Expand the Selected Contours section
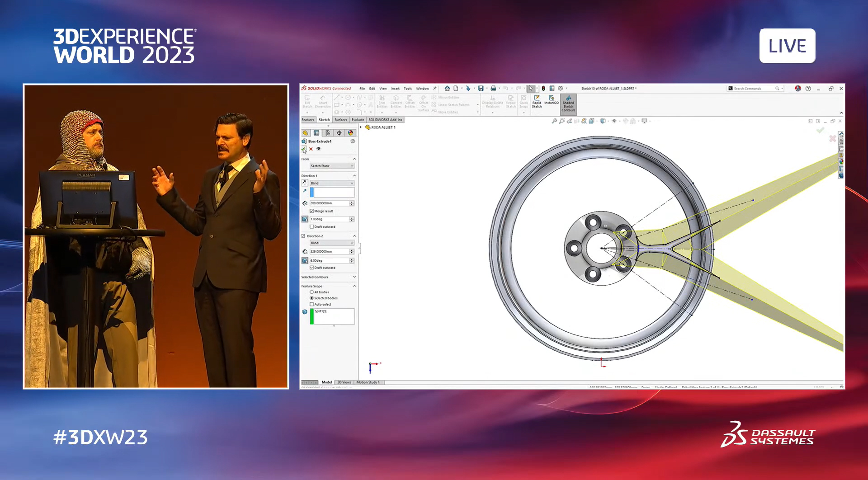868x480 pixels. pos(354,277)
